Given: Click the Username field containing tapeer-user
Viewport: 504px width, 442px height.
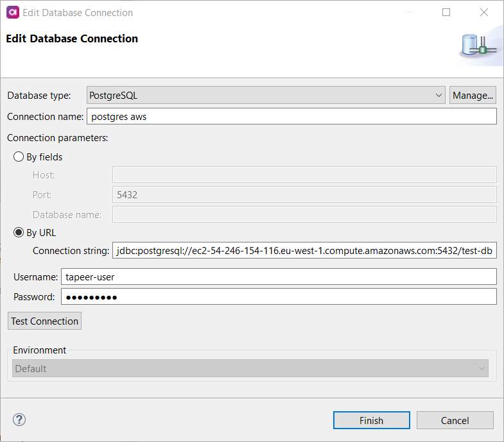Looking at the screenshot, I should click(x=279, y=276).
